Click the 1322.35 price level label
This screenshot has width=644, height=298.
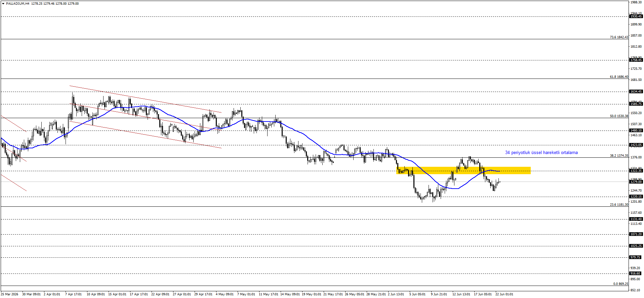coord(636,171)
